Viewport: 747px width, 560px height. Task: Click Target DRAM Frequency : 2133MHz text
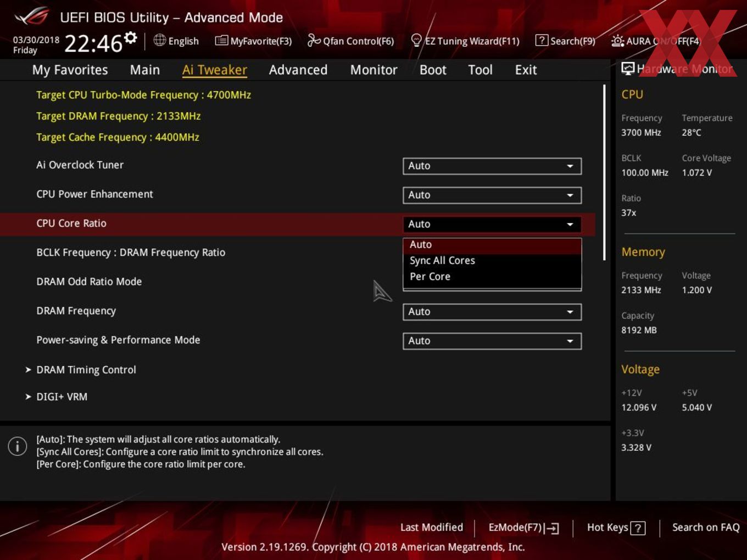point(118,116)
